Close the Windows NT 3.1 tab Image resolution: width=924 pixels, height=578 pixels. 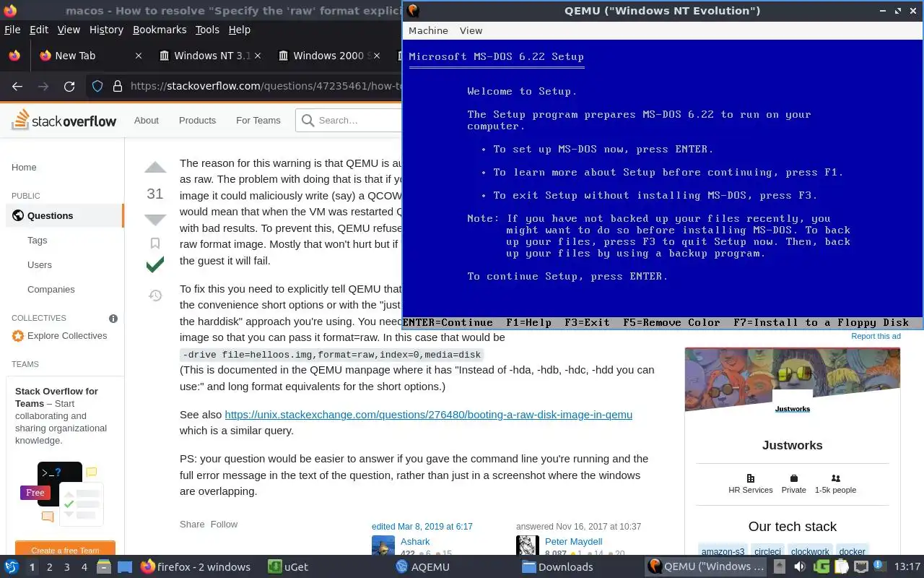pos(258,56)
